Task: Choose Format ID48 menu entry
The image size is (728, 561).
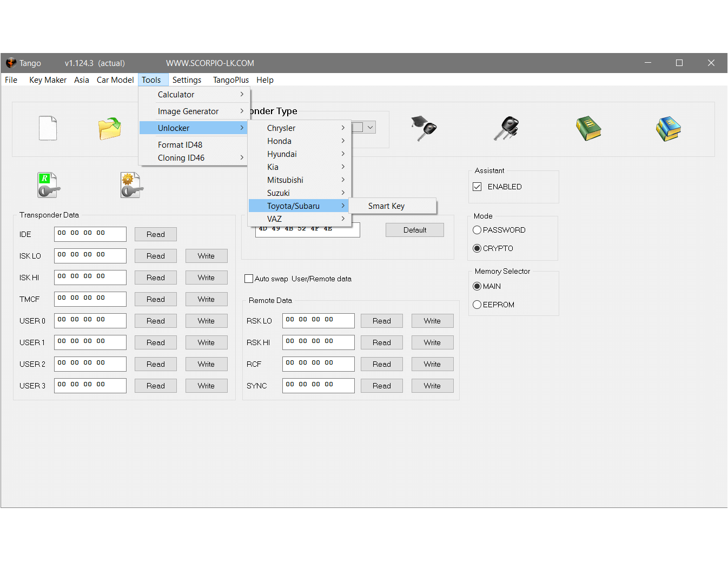Action: coord(194,144)
